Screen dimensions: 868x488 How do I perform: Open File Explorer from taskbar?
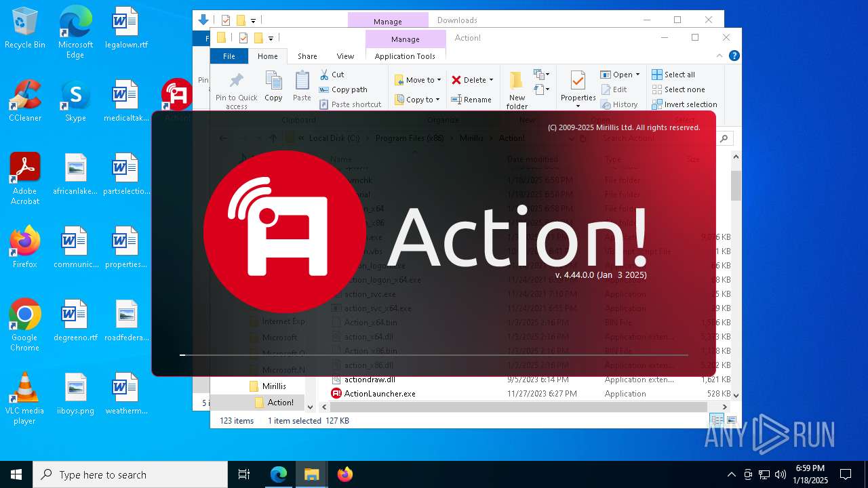[312, 474]
